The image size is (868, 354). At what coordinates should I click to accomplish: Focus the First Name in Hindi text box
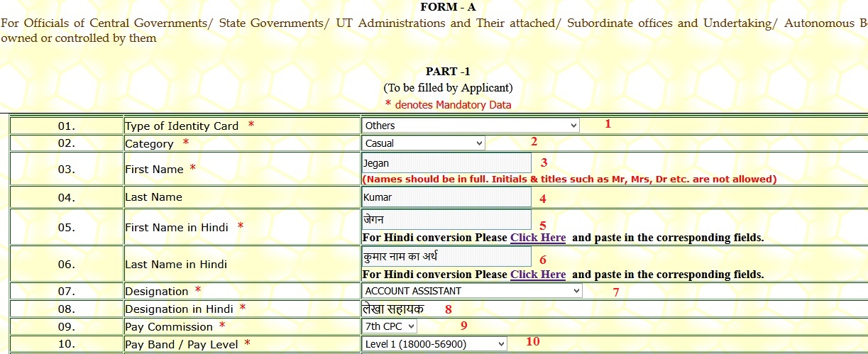tap(446, 220)
